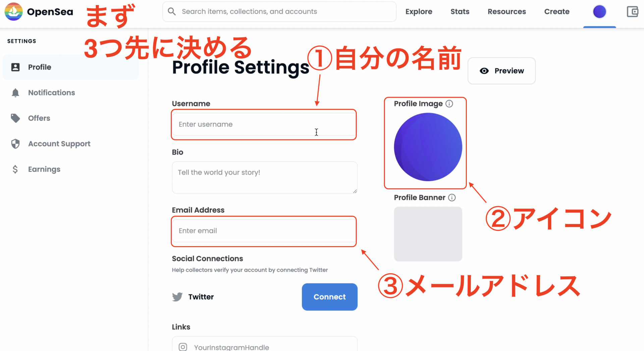Click the OpenSea logo icon
644x351 pixels.
[x=13, y=11]
